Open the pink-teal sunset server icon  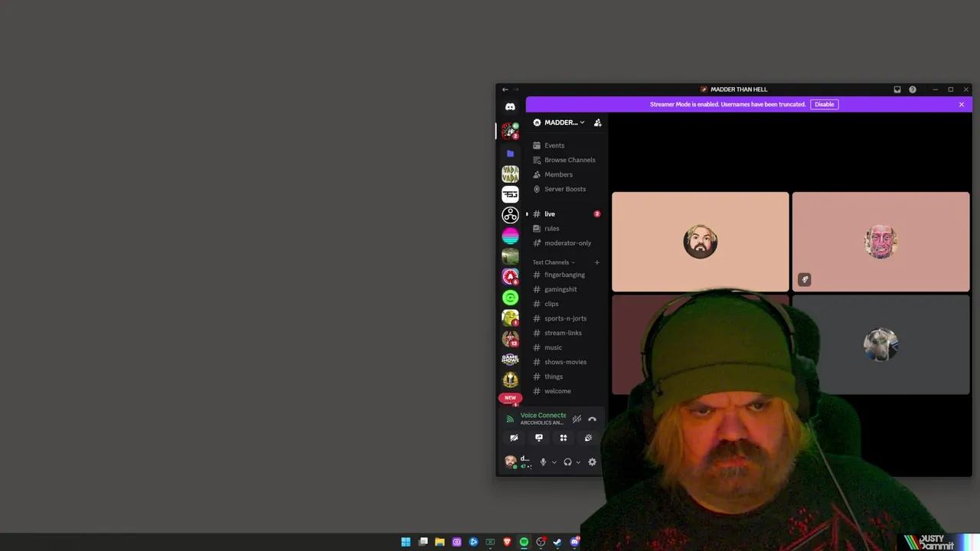coord(510,236)
